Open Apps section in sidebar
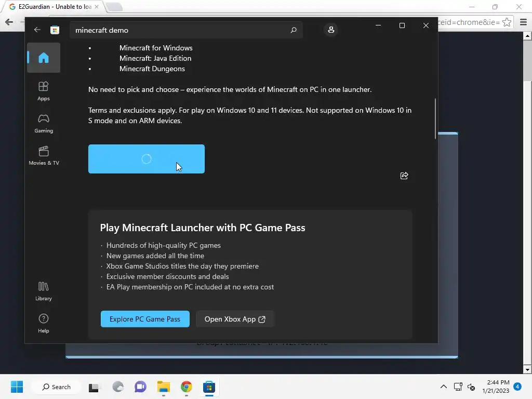Image resolution: width=532 pixels, height=399 pixels. click(x=44, y=91)
